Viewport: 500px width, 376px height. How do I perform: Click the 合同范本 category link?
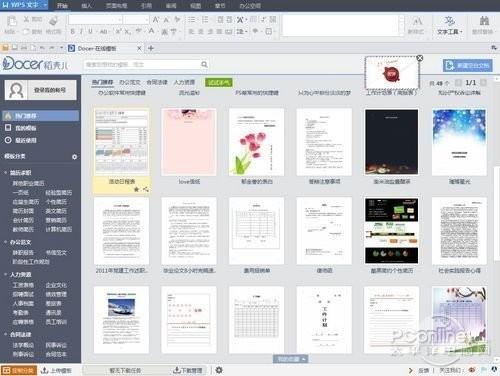coord(56,354)
